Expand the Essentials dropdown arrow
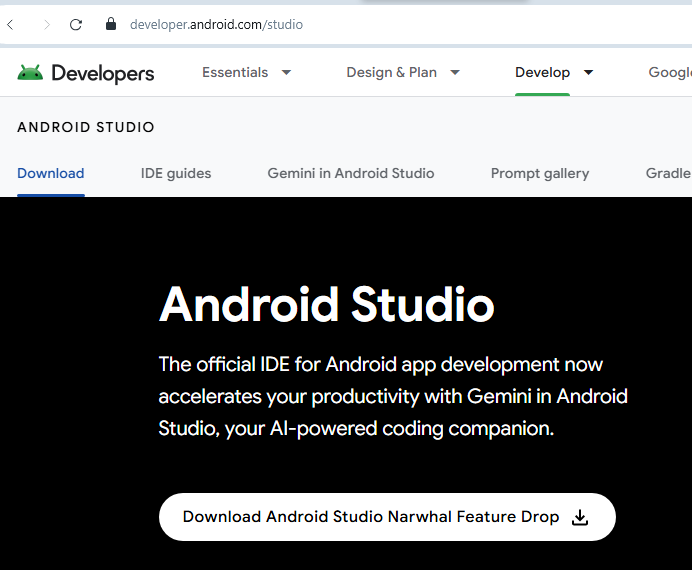This screenshot has height=570, width=692. pyautogui.click(x=286, y=72)
